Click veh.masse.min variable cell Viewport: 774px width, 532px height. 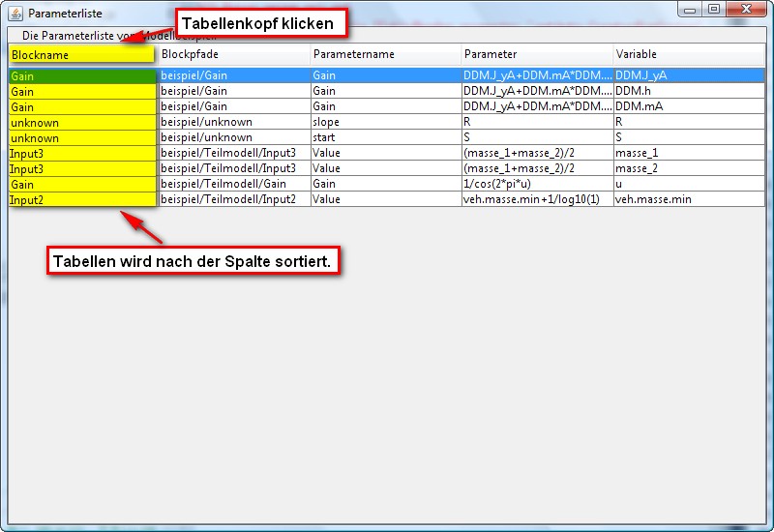click(x=687, y=199)
